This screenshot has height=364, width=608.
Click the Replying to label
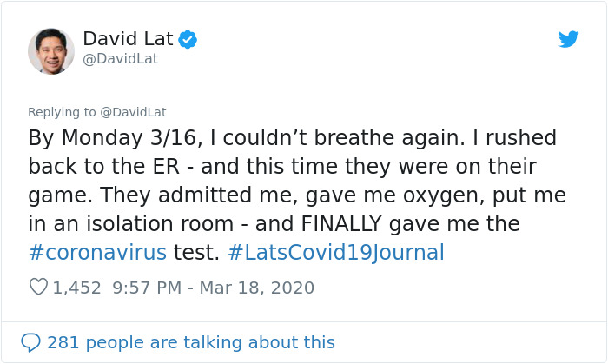point(62,112)
